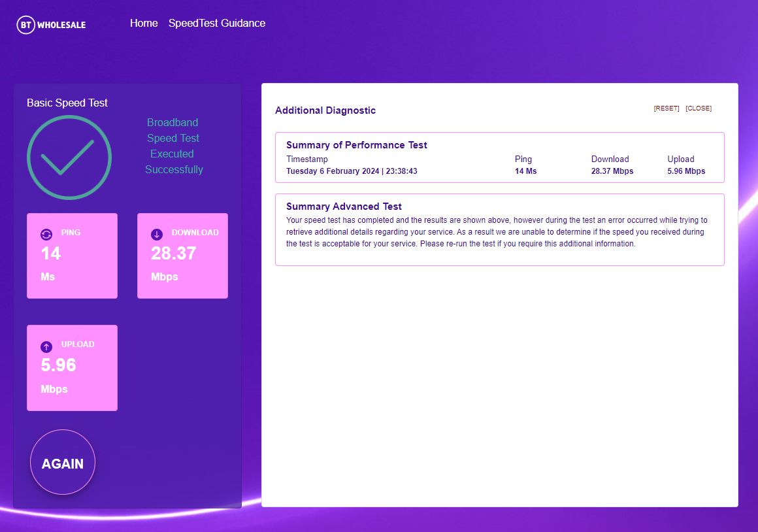Open the Home menu item
758x532 pixels.
[144, 24]
